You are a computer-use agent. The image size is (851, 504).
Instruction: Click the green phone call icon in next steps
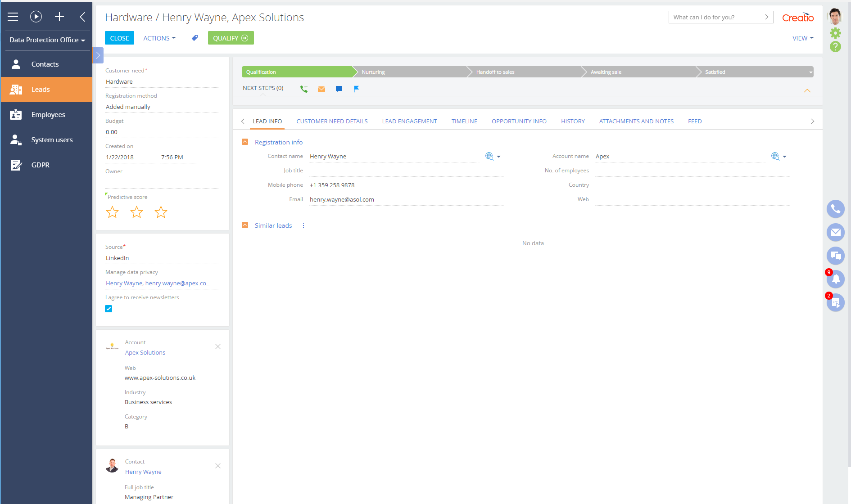click(x=304, y=89)
